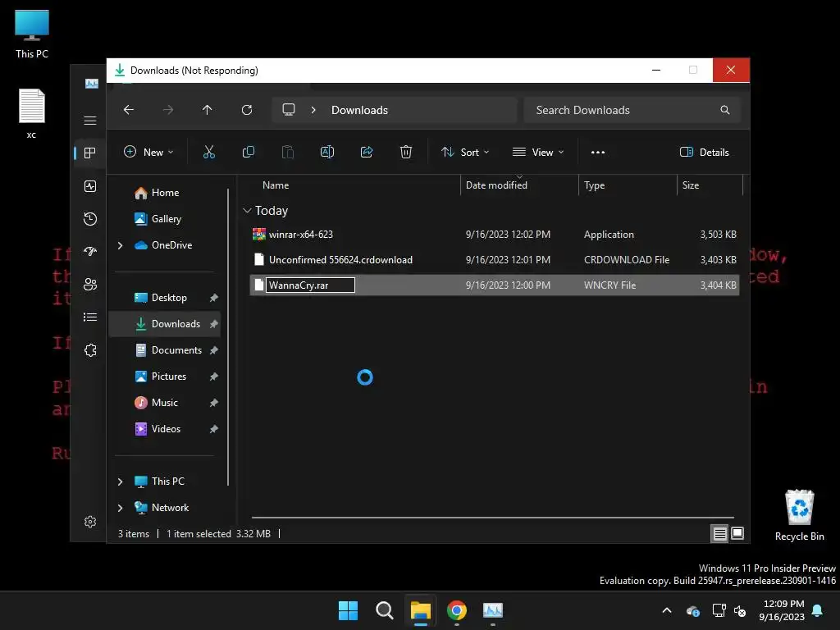This screenshot has height=630, width=840.
Task: Open Task Manager hamburger navigation menu
Action: [90, 121]
